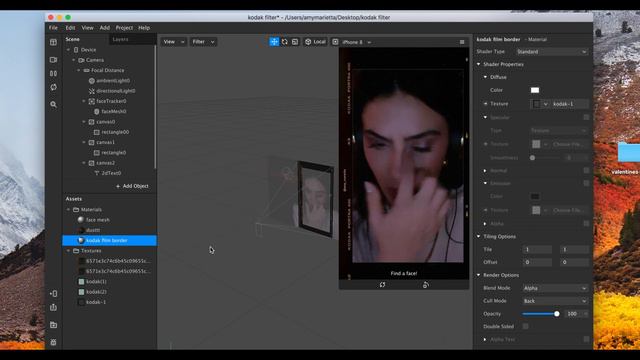
Task: Click the first Tile value field
Action: (x=537, y=249)
